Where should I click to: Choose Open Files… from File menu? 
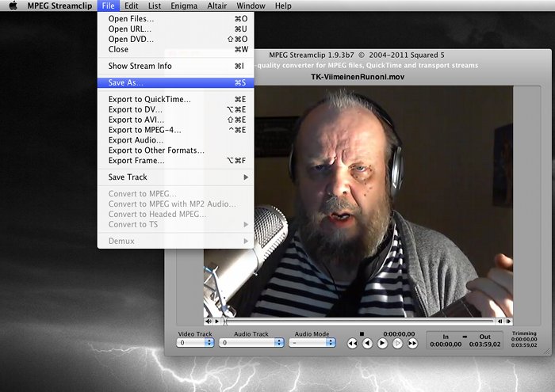click(x=175, y=19)
